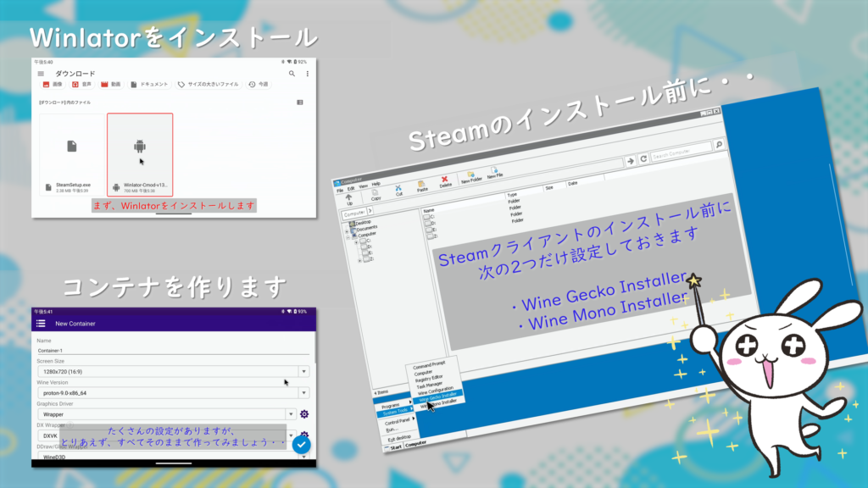Screen dimensions: 868x488
Task: Sort by the Type column header
Action: (x=512, y=195)
